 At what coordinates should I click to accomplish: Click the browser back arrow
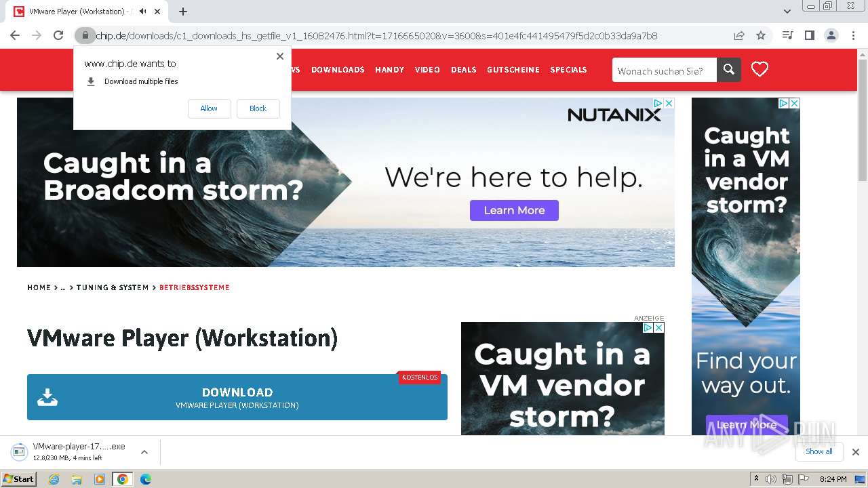point(15,35)
